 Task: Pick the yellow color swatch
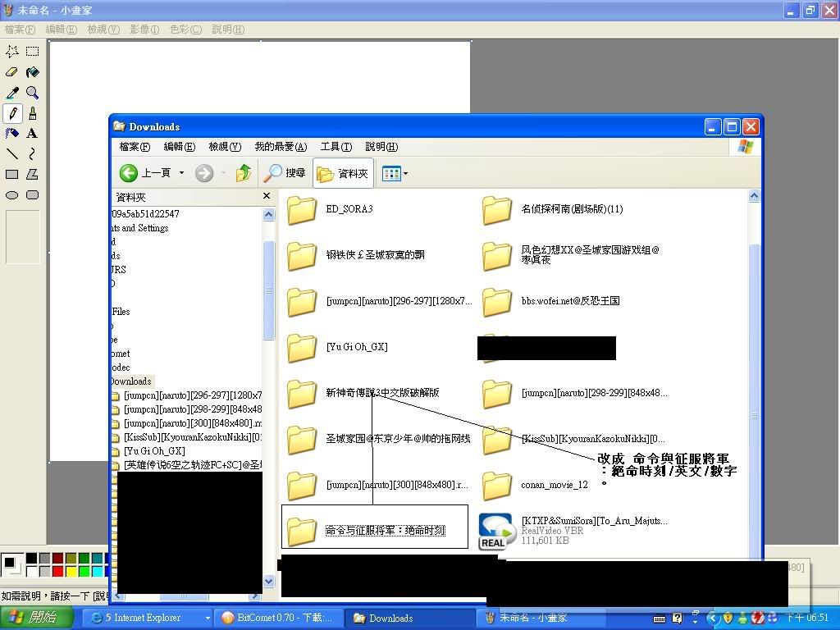[x=71, y=571]
